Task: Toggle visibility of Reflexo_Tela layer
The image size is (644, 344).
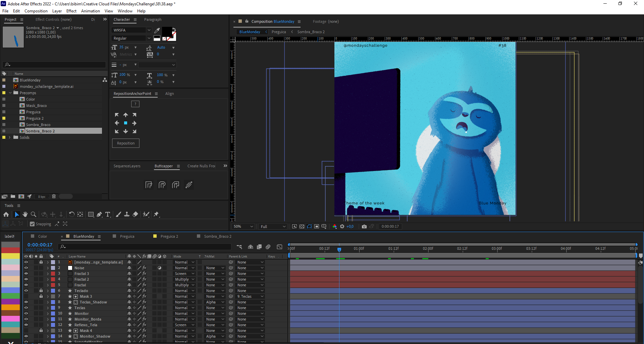Action: pos(26,325)
